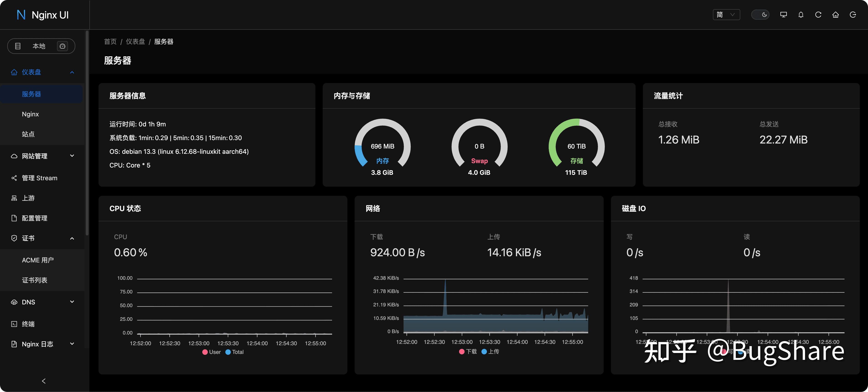Expand the DNS menu chevron

click(x=72, y=302)
